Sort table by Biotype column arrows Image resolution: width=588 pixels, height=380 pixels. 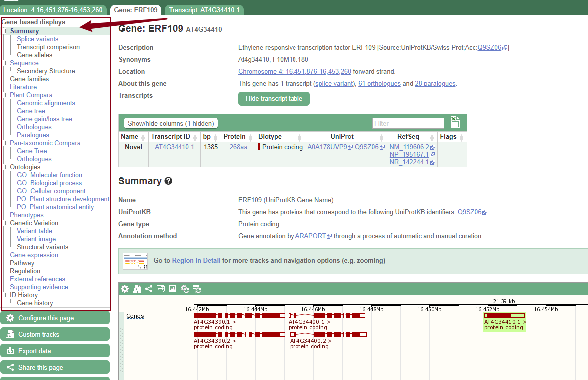click(x=299, y=137)
